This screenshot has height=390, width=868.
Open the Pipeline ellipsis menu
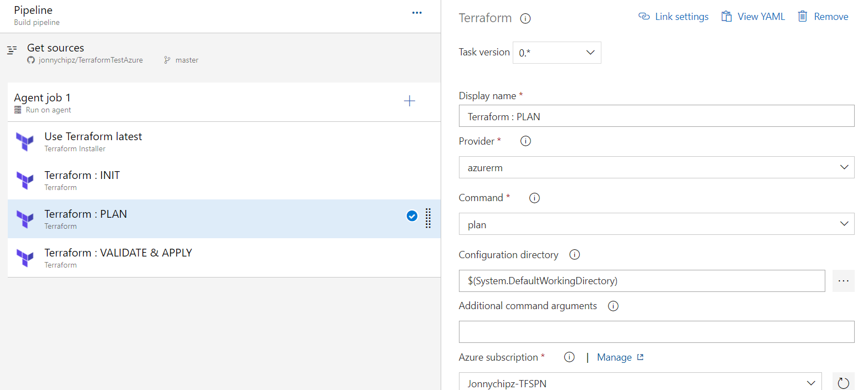click(417, 13)
